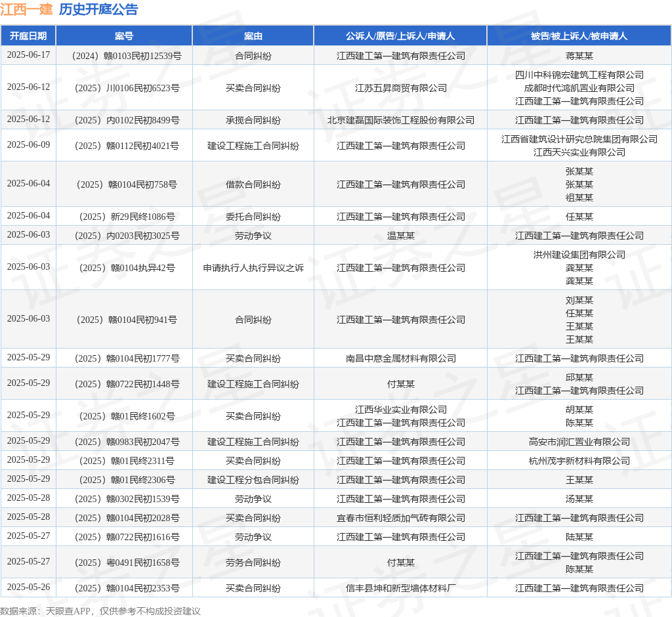The image size is (672, 617).
Task: Click plaintiff 宜春市恒利轻质加气砖有限公司
Action: (400, 518)
